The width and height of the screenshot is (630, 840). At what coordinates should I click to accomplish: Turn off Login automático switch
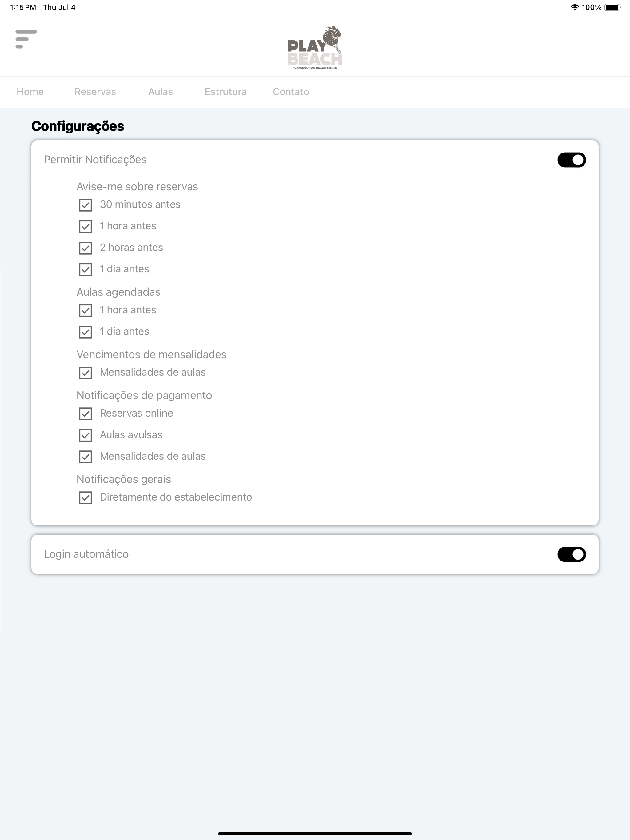point(572,554)
